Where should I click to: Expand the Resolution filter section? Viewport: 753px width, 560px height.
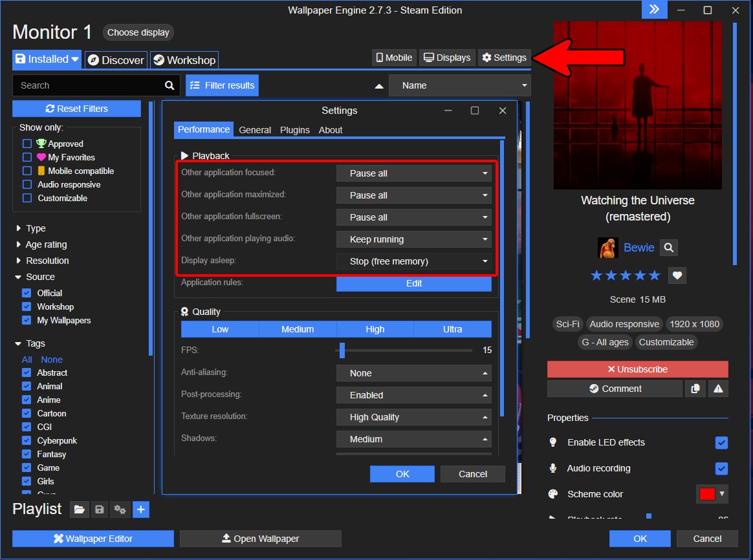43,261
